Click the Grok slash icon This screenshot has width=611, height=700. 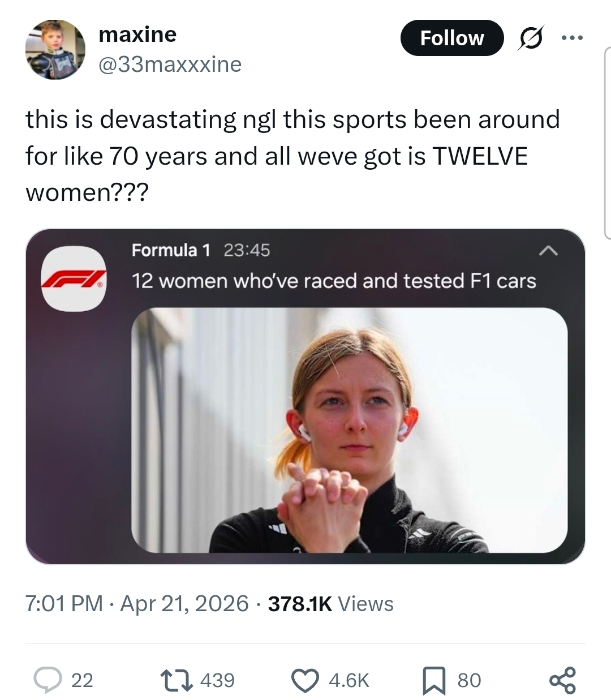pos(530,38)
